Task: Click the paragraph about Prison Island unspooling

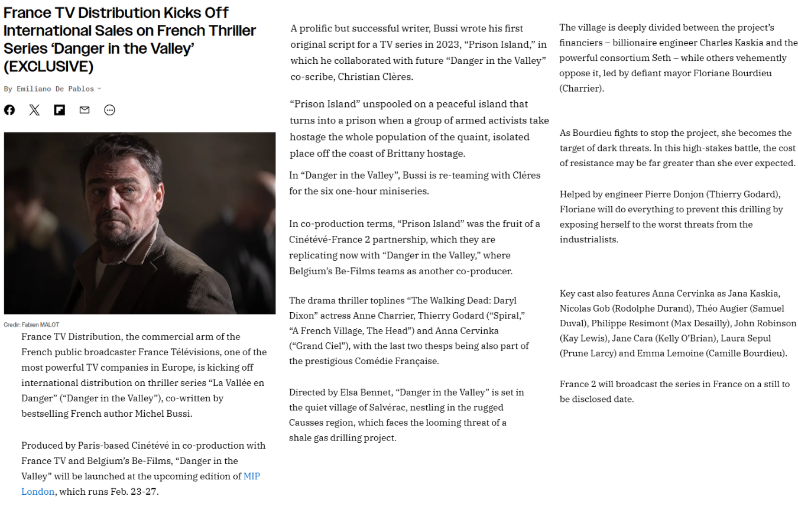Action: pyautogui.click(x=419, y=128)
